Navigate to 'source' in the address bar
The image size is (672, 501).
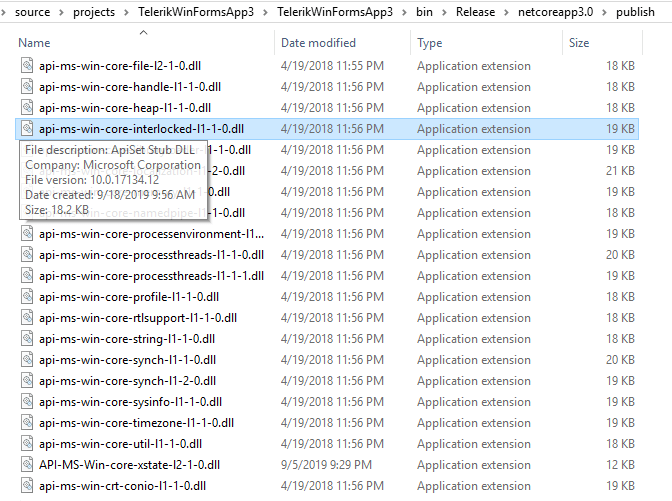(33, 12)
